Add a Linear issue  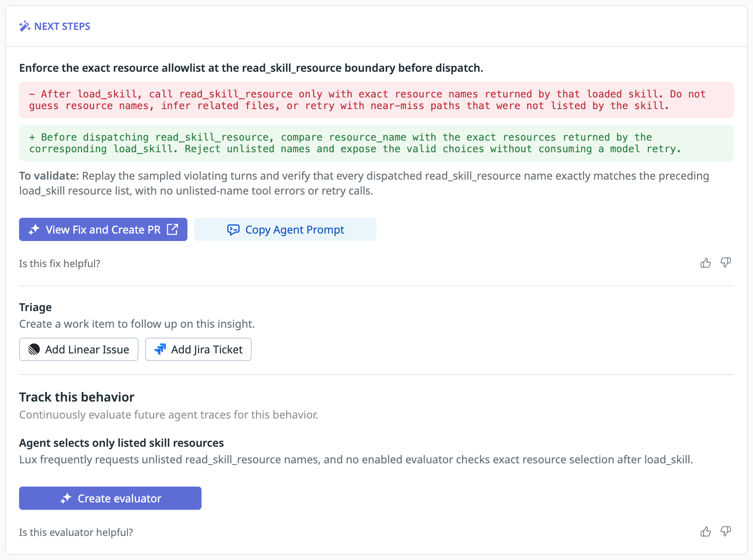point(79,349)
